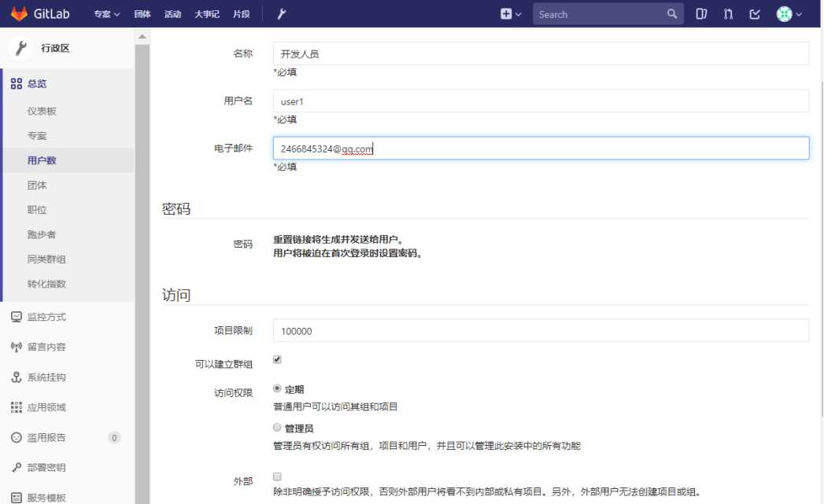Focus the 名称 input field
This screenshot has width=824, height=504.
541,53
